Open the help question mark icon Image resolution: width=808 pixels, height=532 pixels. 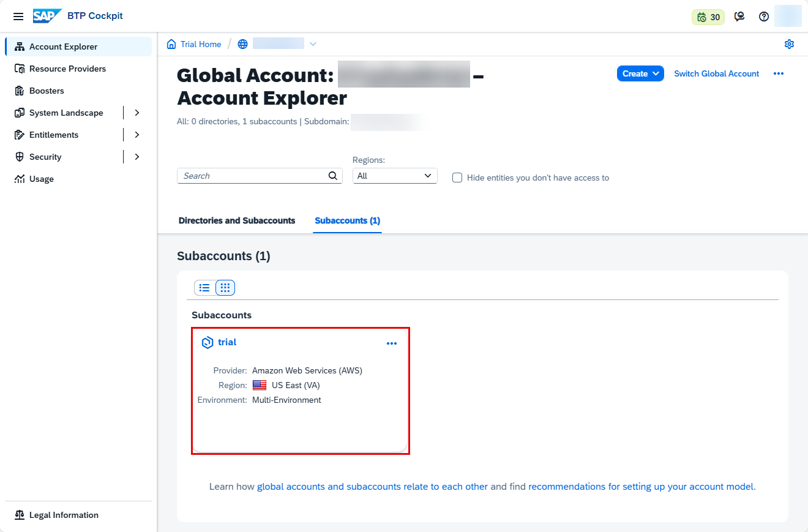[764, 17]
